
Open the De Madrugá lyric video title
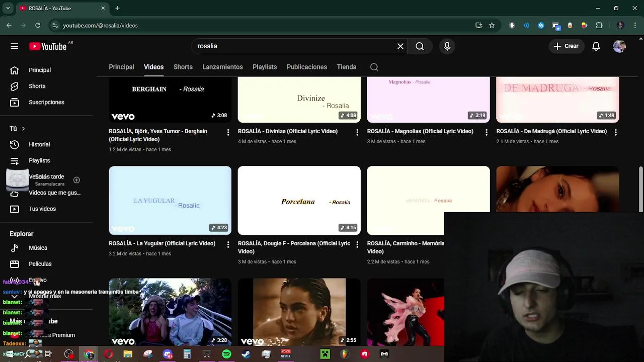point(551,131)
